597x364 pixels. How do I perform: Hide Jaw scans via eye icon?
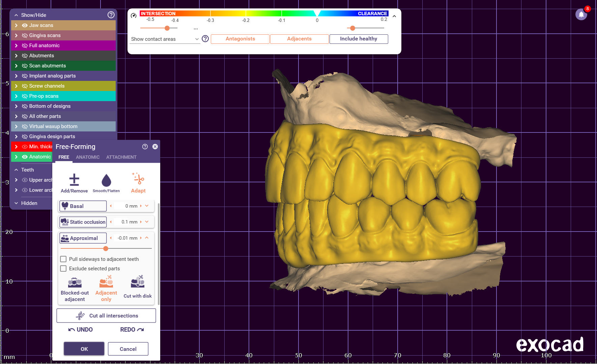[x=25, y=25]
